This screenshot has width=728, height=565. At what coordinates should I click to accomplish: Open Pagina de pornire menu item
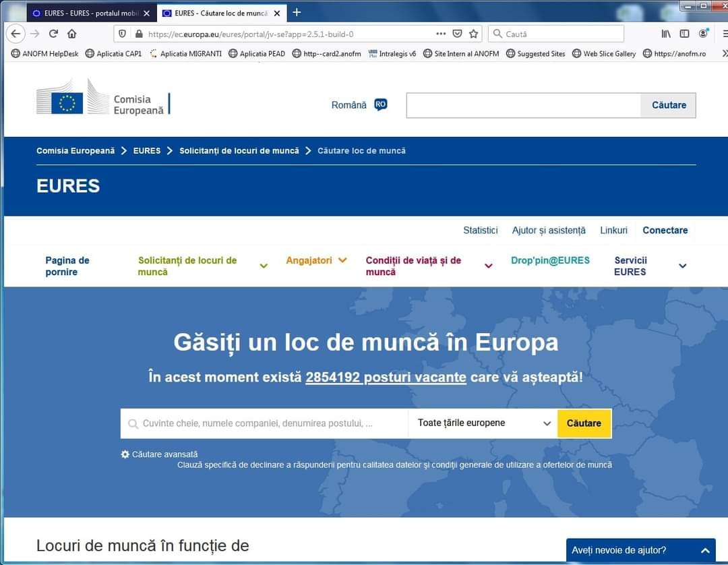(x=67, y=266)
